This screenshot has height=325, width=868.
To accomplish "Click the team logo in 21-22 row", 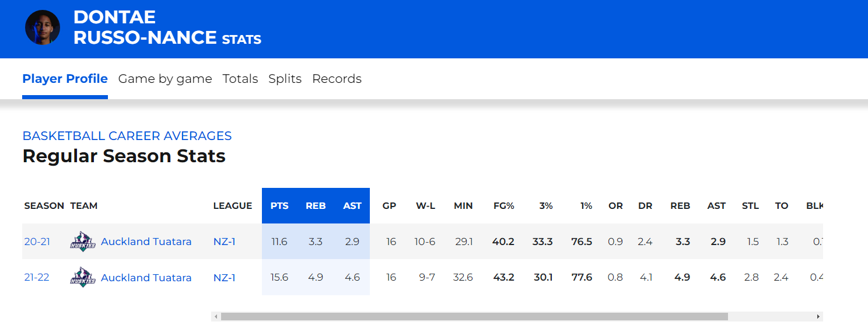I will 82,278.
